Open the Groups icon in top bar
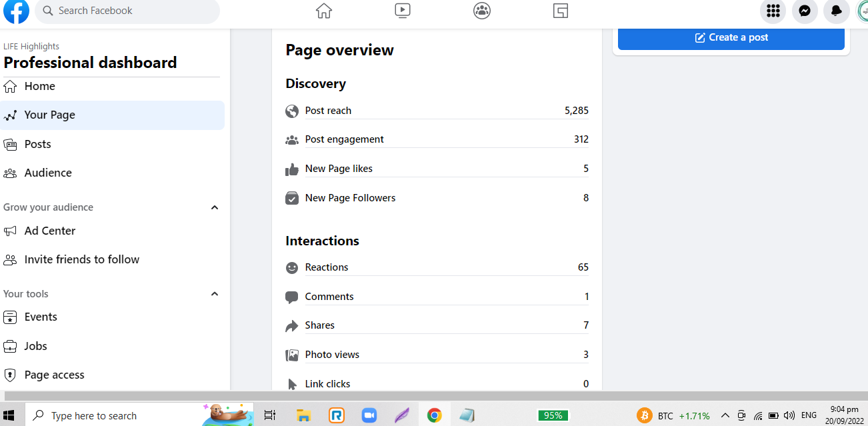This screenshot has width=868, height=426. (x=481, y=11)
